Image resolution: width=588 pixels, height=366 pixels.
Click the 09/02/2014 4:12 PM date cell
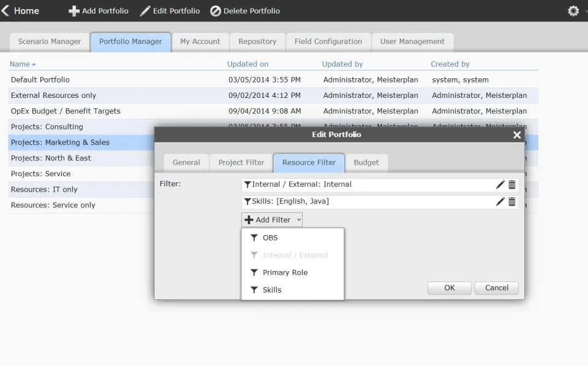(x=265, y=95)
